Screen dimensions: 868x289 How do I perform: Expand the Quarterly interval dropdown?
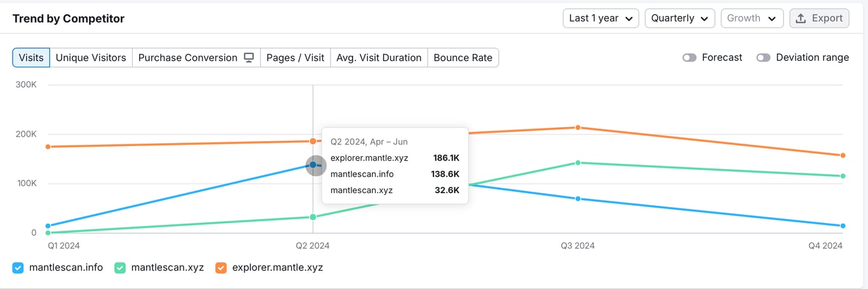679,18
